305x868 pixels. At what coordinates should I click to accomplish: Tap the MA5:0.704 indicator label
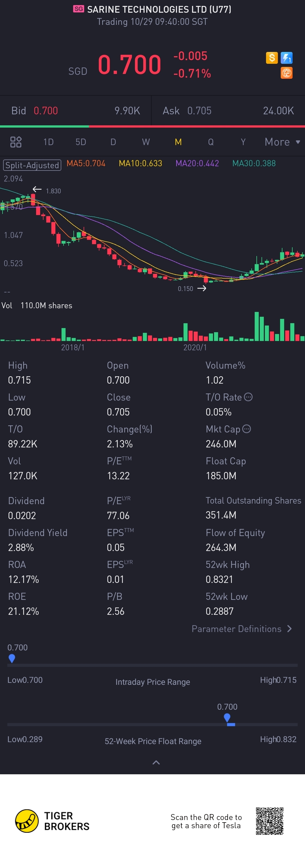[86, 163]
